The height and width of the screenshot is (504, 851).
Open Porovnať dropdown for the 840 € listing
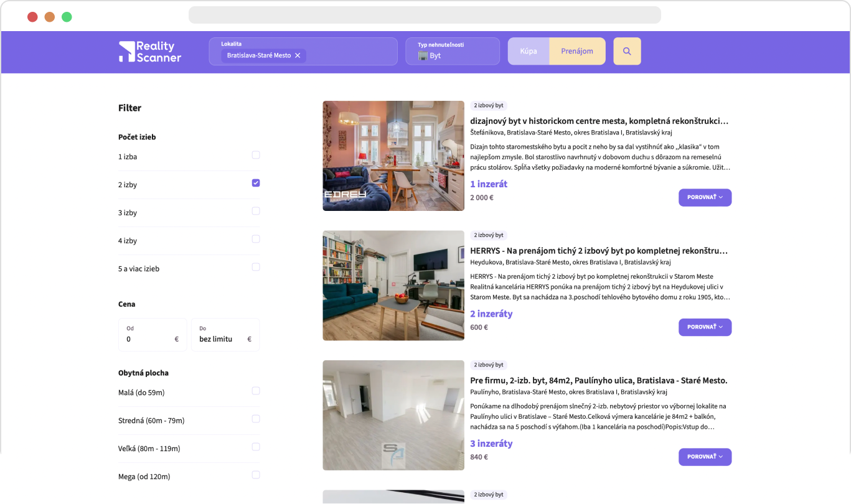tap(705, 457)
